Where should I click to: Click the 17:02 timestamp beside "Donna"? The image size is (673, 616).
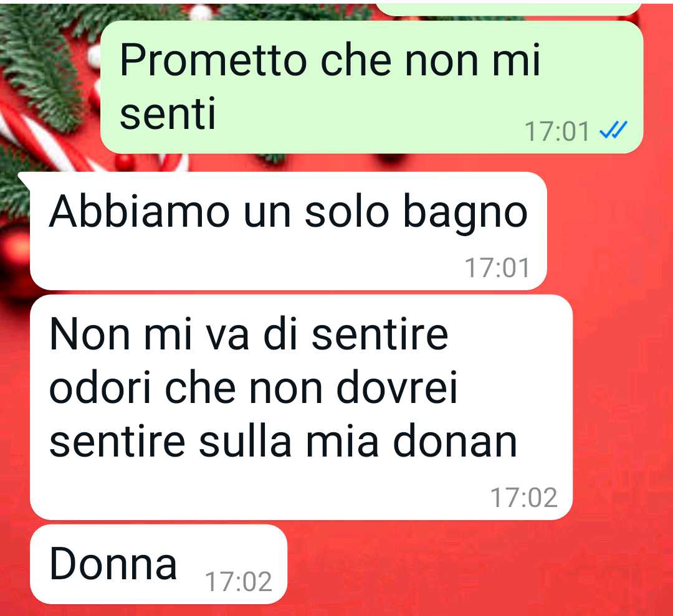[239, 582]
